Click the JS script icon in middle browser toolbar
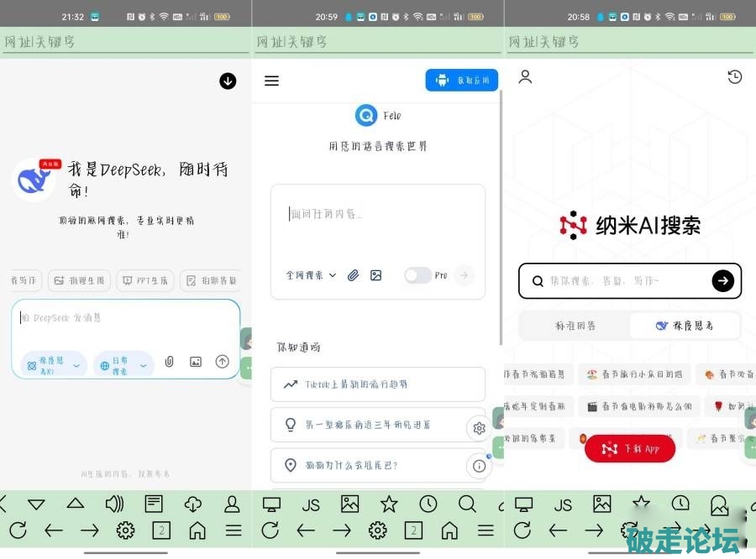756x559 pixels. point(311,504)
